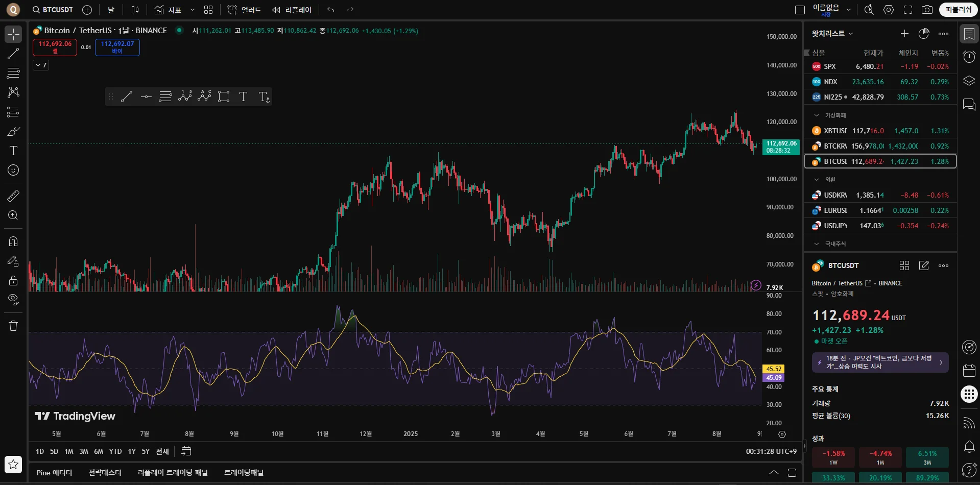The image size is (980, 485).
Task: Toggle fullscreen mode
Action: tap(908, 10)
